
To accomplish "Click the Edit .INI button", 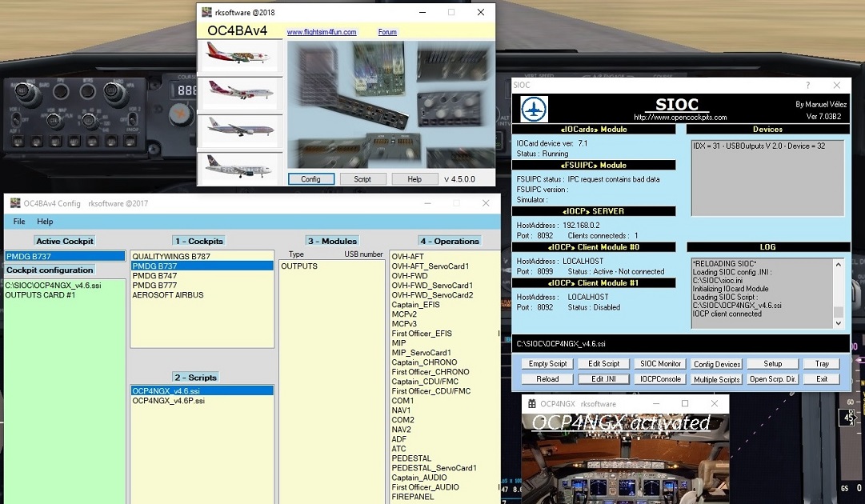I will pyautogui.click(x=604, y=379).
